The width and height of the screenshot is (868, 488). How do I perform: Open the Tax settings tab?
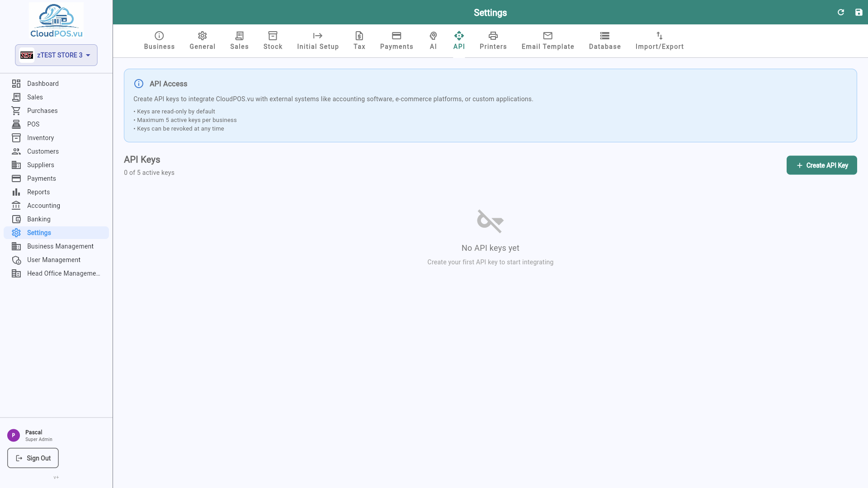pos(359,41)
